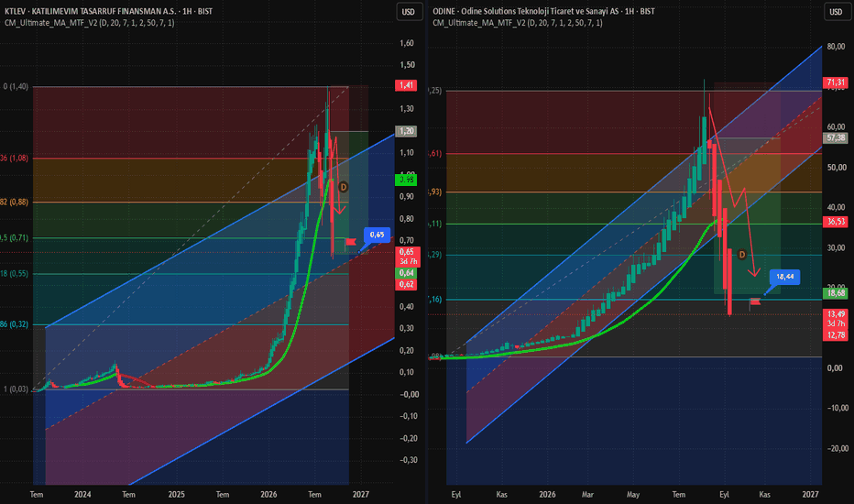Select the red flag marker on ODINE chart
The height and width of the screenshot is (504, 854).
(x=755, y=301)
